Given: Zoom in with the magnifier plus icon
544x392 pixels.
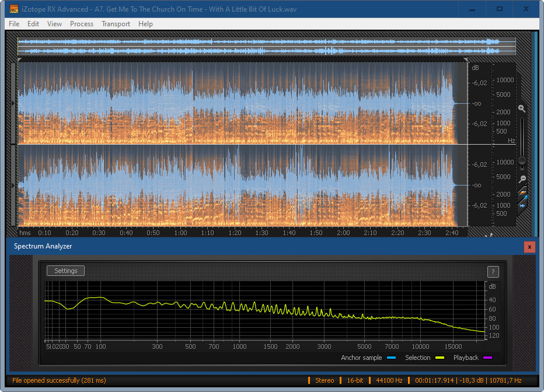Looking at the screenshot, I should click(x=521, y=109).
